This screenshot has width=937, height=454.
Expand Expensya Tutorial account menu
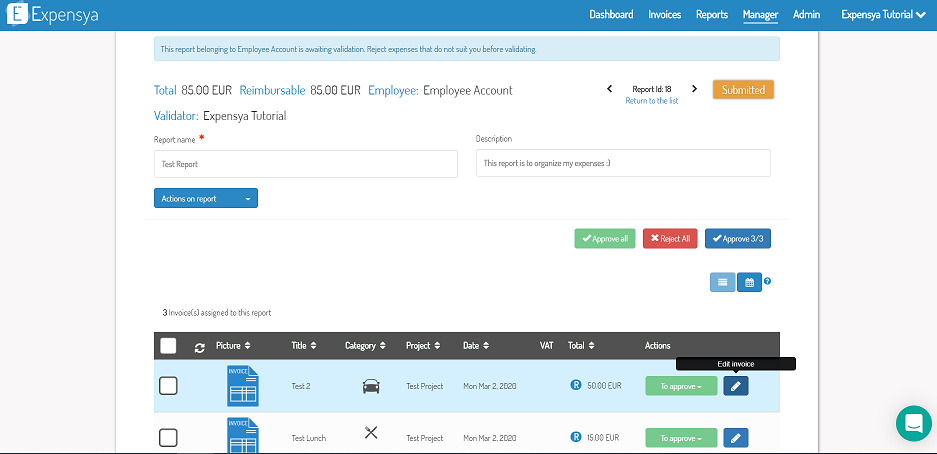tap(884, 14)
